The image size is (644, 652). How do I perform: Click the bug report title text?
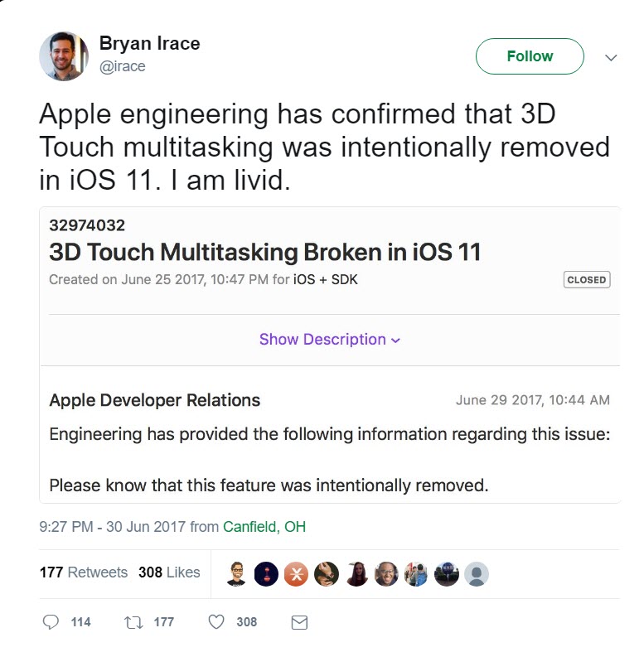[265, 252]
